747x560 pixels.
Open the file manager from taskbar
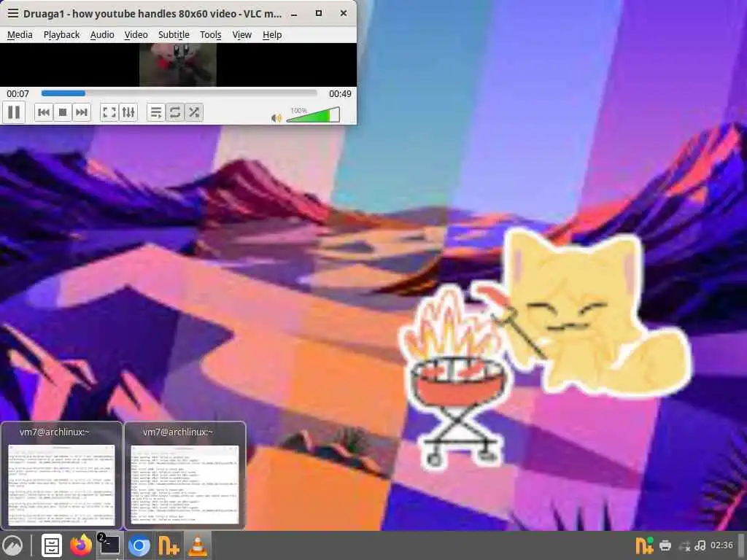pyautogui.click(x=52, y=545)
